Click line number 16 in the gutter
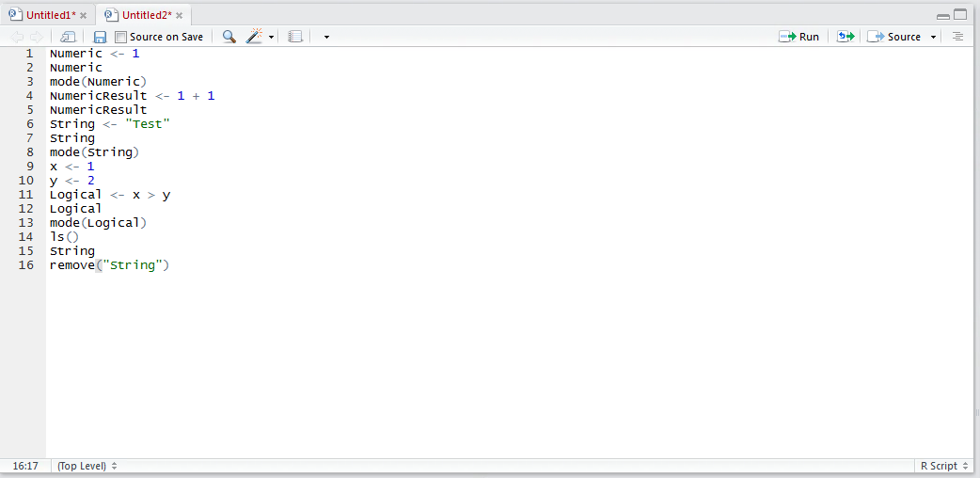Image resolution: width=980 pixels, height=478 pixels. click(x=25, y=265)
